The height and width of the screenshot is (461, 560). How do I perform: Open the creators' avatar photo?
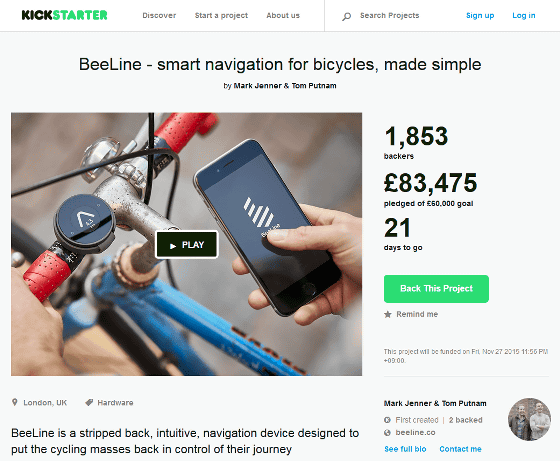click(529, 419)
